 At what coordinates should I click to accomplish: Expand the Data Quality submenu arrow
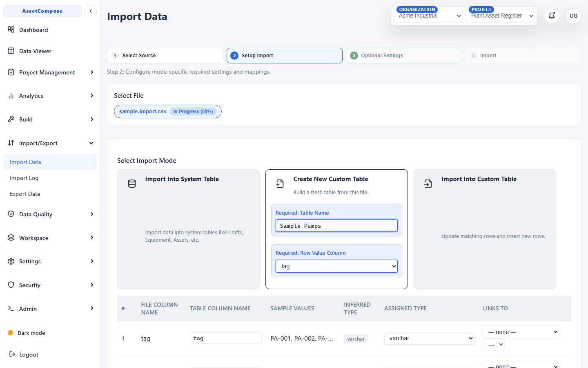(x=92, y=214)
